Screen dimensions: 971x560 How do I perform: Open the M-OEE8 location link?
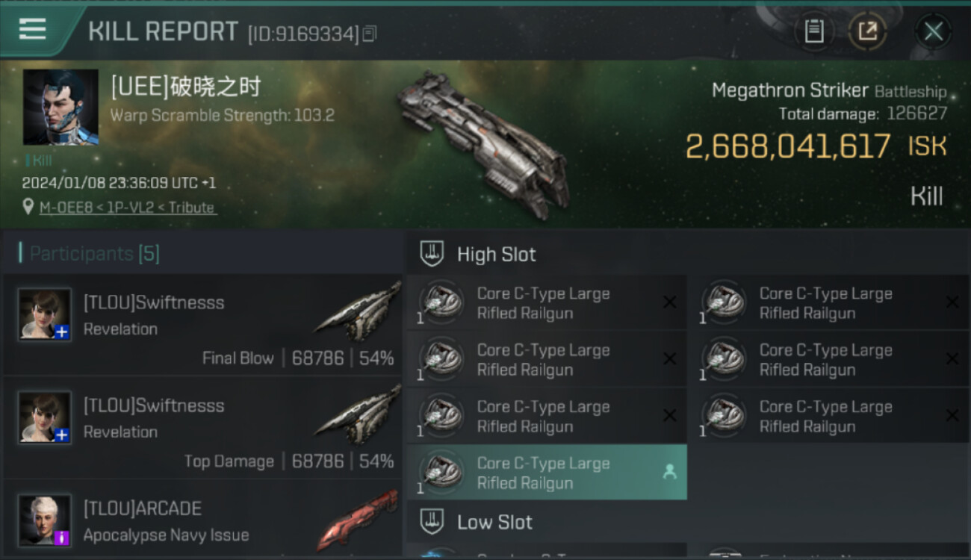(x=128, y=208)
